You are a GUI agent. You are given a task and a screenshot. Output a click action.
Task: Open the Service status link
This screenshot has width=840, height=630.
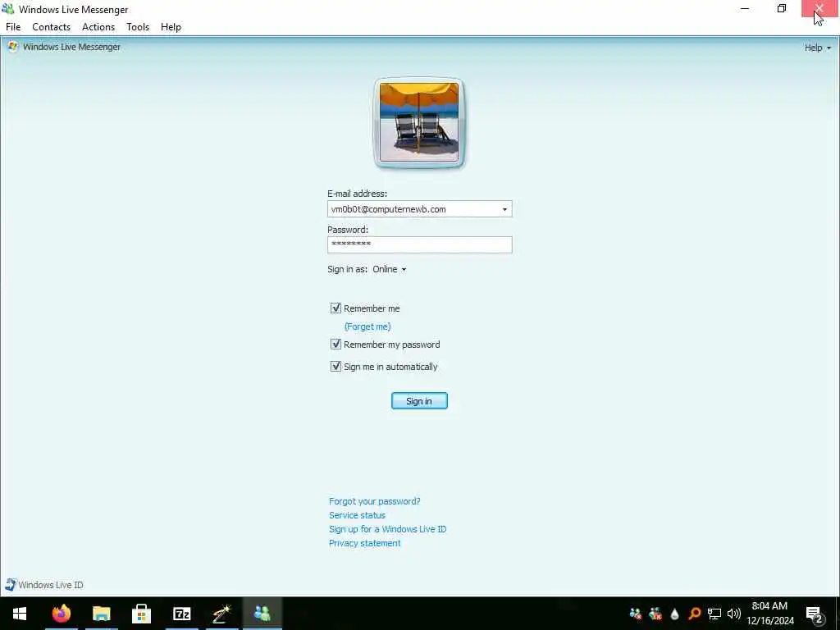(357, 515)
